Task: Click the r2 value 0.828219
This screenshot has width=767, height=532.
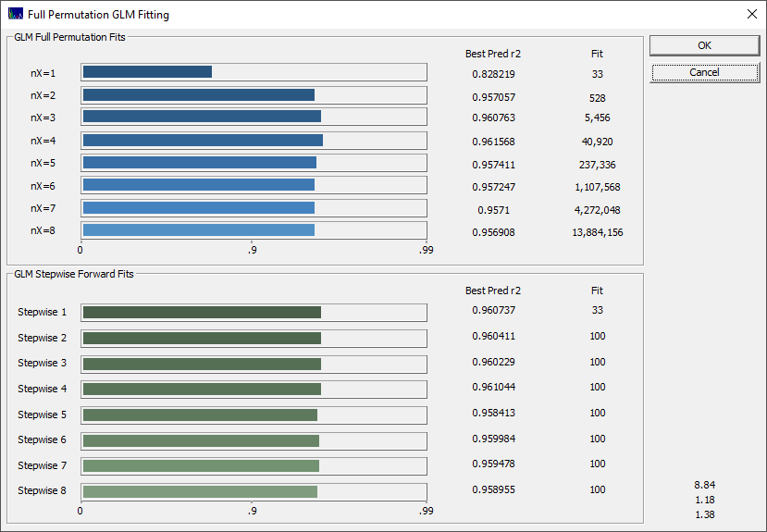Action: tap(493, 74)
